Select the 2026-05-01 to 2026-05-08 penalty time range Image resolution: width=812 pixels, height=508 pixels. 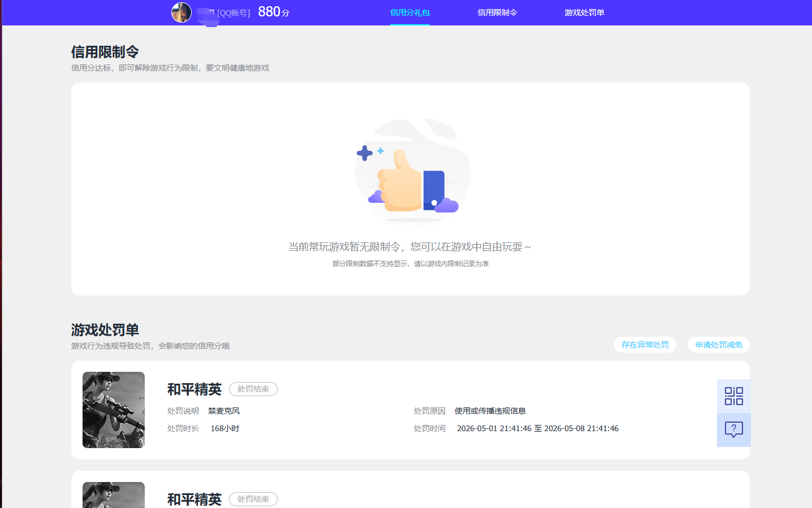(538, 428)
